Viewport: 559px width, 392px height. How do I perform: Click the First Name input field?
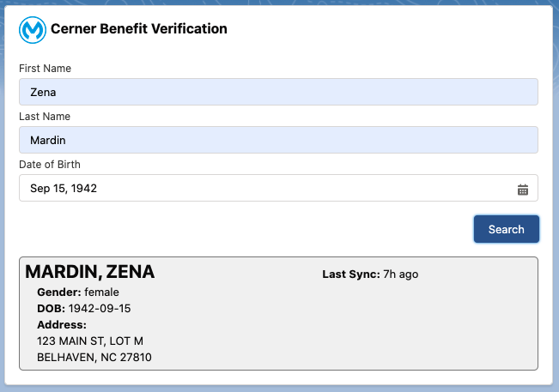click(278, 92)
